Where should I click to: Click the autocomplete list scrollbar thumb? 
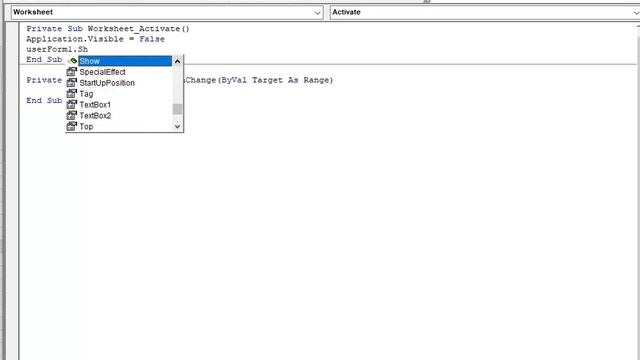pos(178,109)
